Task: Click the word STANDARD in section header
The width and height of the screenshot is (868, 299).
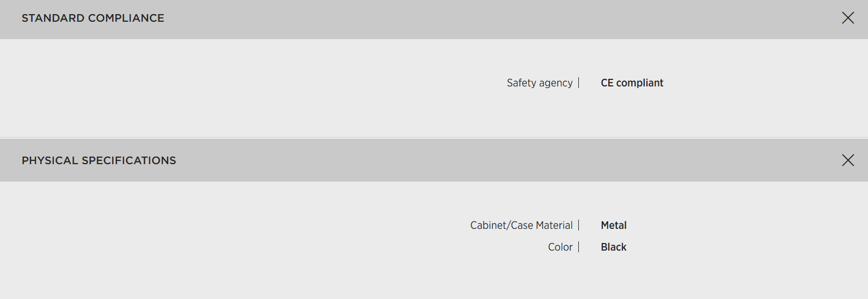Action: (53, 18)
